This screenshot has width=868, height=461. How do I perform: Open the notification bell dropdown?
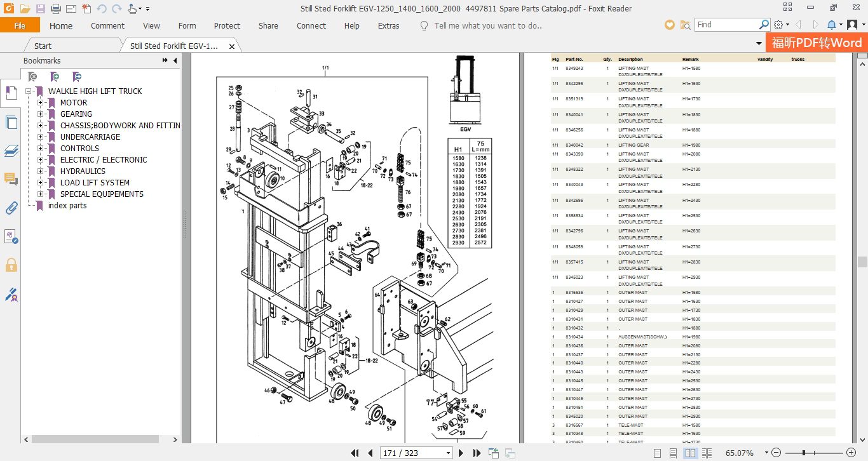[834, 25]
